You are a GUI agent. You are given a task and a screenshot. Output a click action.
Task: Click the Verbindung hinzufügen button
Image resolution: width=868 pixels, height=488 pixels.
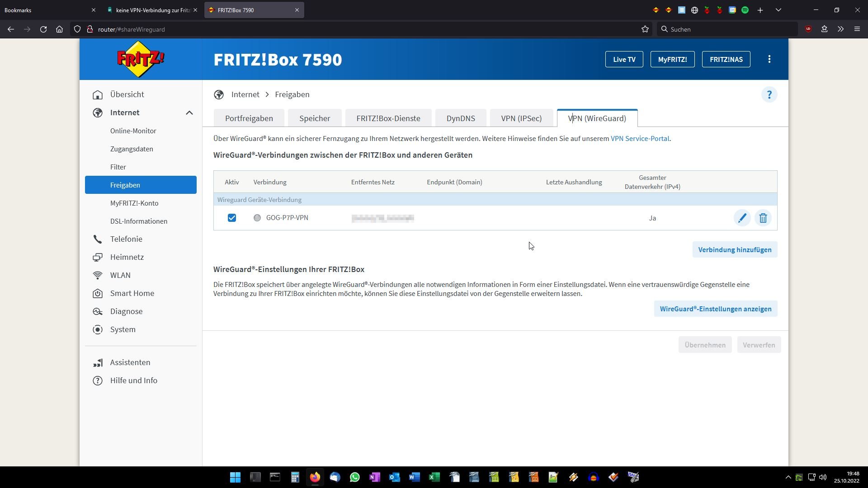(x=735, y=249)
